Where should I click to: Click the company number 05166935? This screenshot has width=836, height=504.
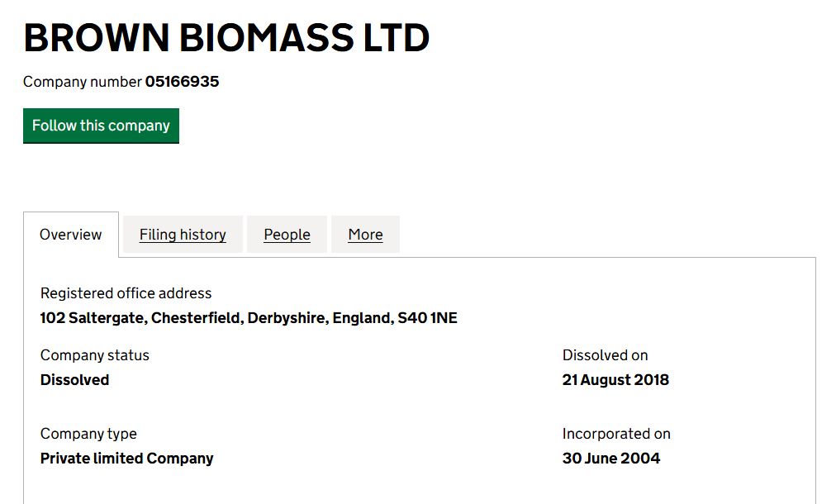pos(182,82)
